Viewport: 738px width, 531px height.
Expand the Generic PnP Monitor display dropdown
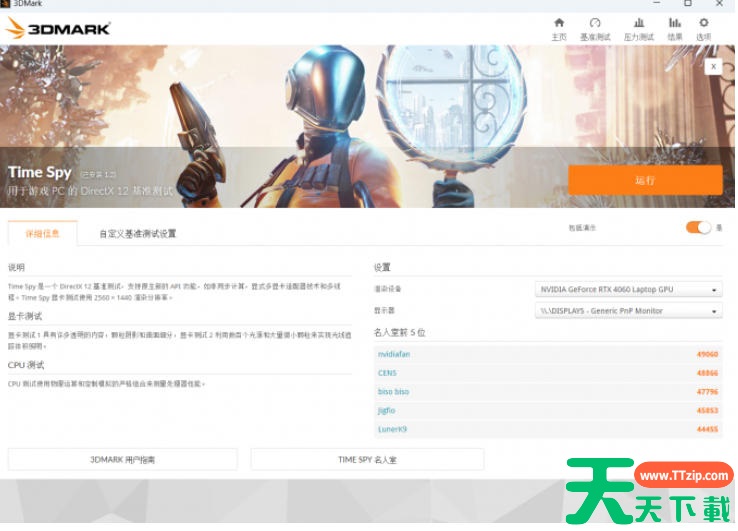[x=628, y=311]
